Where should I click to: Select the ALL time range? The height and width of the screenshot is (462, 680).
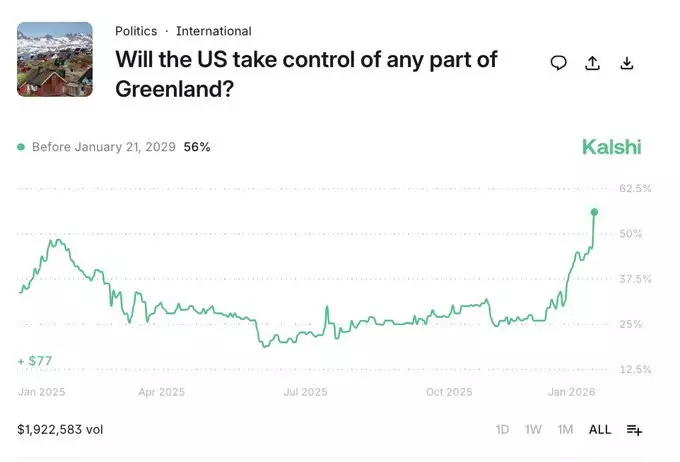click(600, 429)
